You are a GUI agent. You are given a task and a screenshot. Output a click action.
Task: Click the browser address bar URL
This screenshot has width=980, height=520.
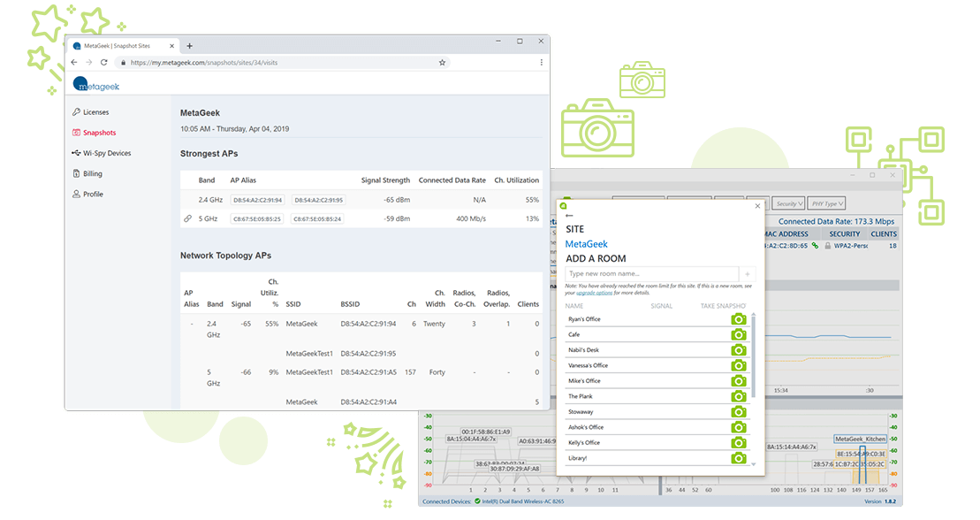click(204, 63)
